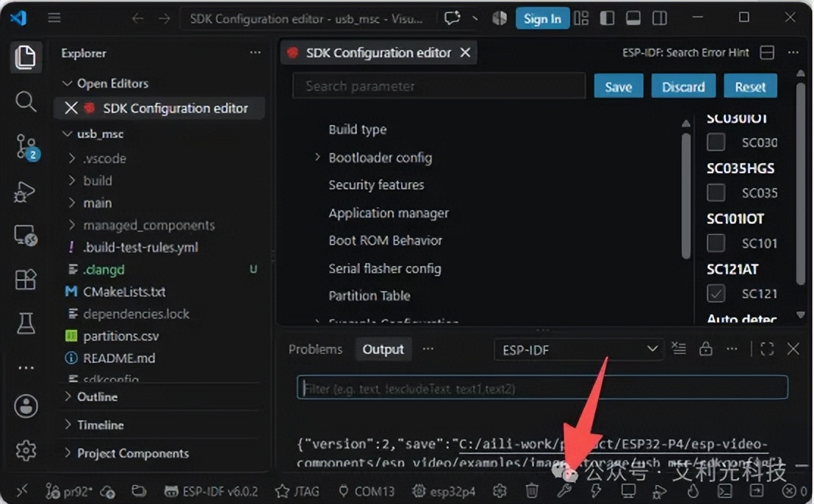Open the Manage gear menu in activity bar
The height and width of the screenshot is (504, 814).
point(26,450)
